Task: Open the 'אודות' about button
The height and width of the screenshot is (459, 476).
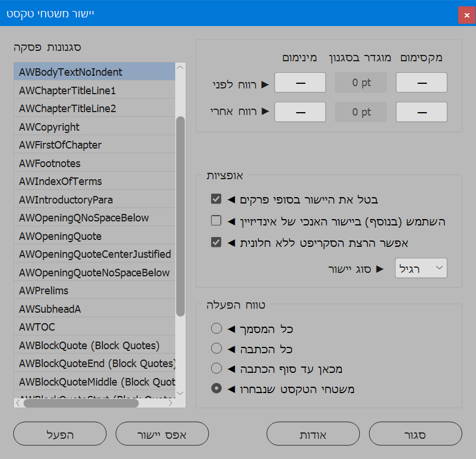Action: click(x=313, y=434)
